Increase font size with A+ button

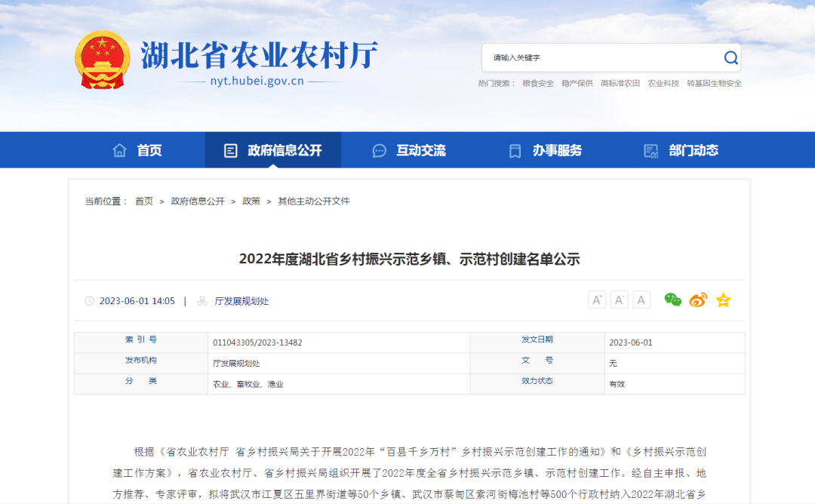tap(597, 300)
